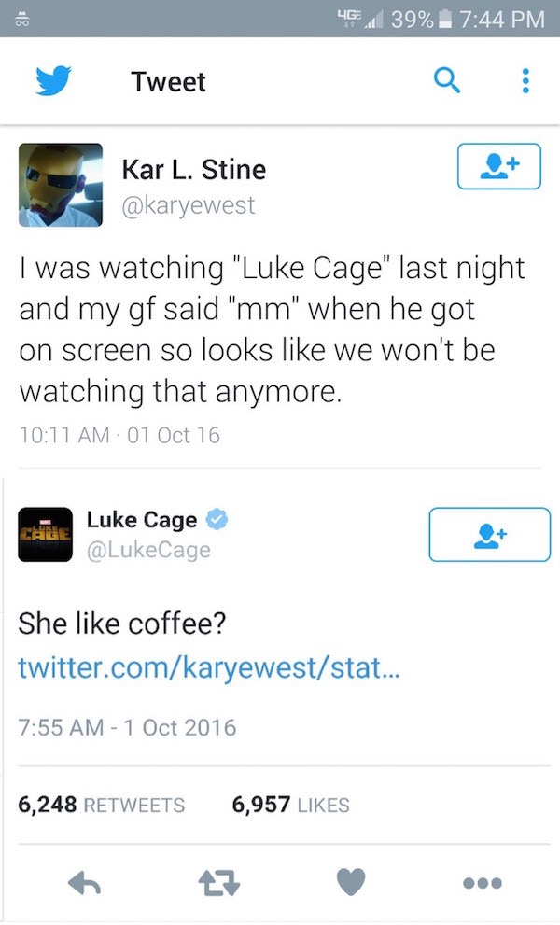
Task: Open more options ellipsis below tweet
Action: (x=483, y=883)
